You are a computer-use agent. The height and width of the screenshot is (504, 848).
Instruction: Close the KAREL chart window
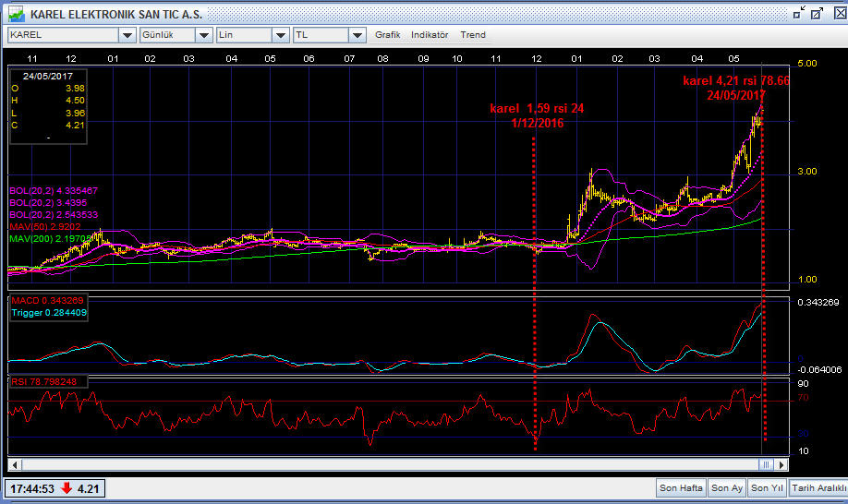tap(840, 13)
